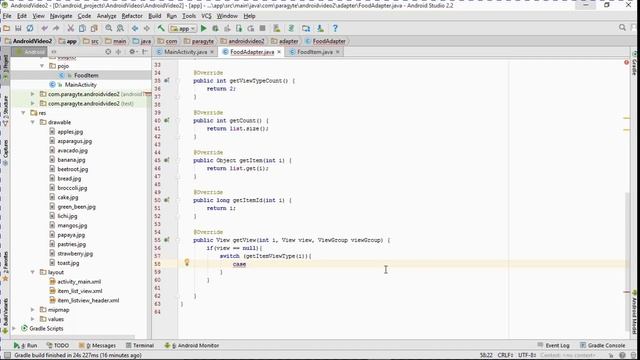The image size is (640, 360).
Task: Click the Sync Gradle files icon
Action: click(x=291, y=28)
